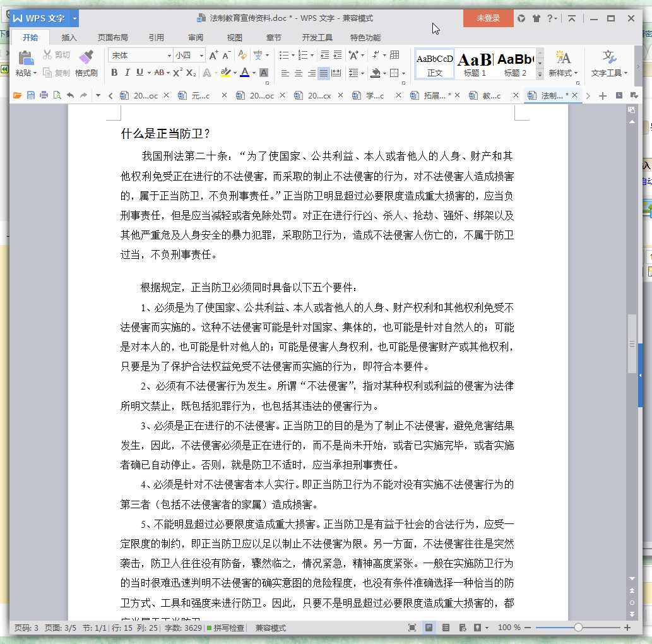Open the Page Layout (页面布局) ribbon tab
652x644 pixels.
click(112, 37)
